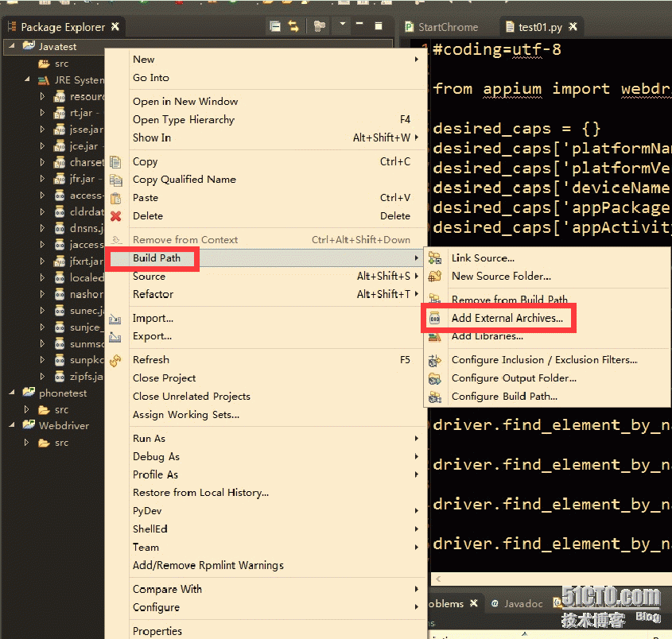
Task: Close the test01.py editor tab
Action: click(573, 27)
